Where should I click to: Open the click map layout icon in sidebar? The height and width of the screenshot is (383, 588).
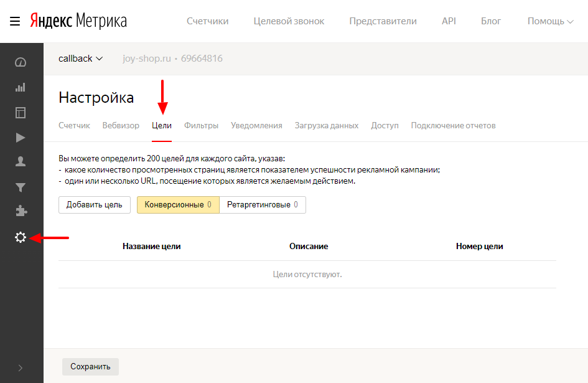click(x=21, y=113)
